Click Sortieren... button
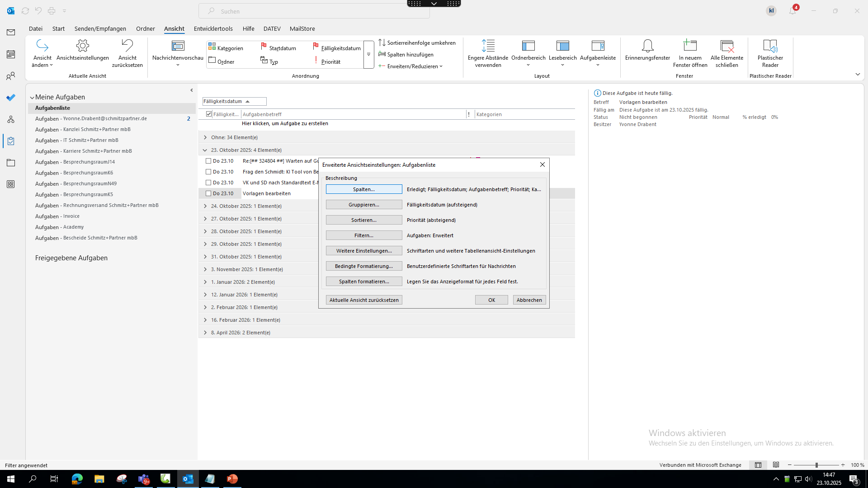The image size is (868, 488). pos(364,220)
